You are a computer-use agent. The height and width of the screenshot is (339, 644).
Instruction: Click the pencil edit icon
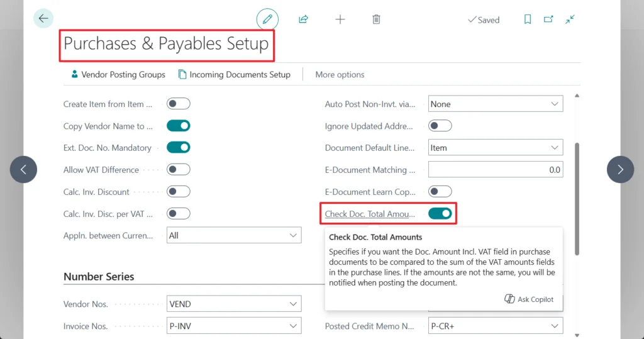[267, 19]
